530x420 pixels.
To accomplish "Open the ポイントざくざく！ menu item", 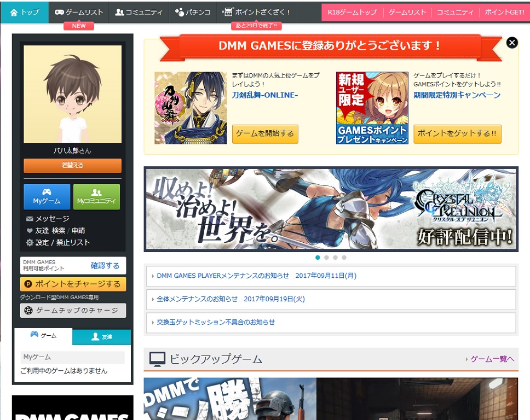I will click(257, 12).
